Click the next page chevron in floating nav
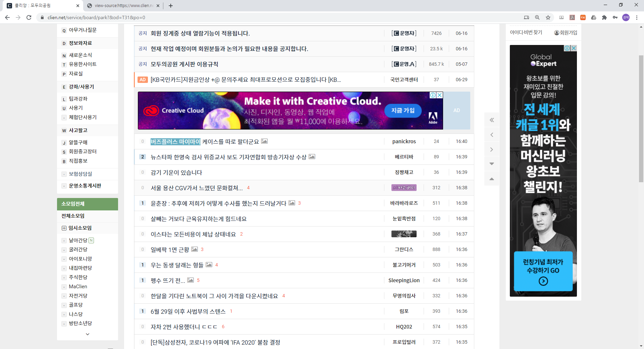The width and height of the screenshot is (644, 349). coord(492,150)
